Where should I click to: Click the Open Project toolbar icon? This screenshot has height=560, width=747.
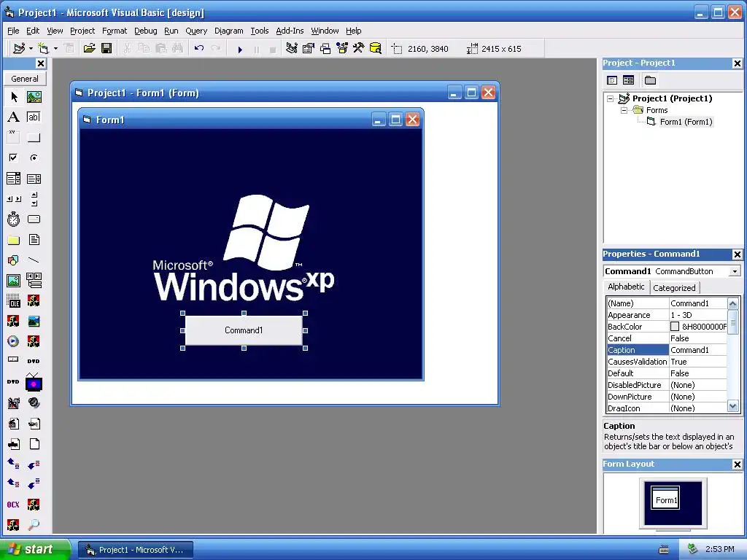tap(89, 48)
